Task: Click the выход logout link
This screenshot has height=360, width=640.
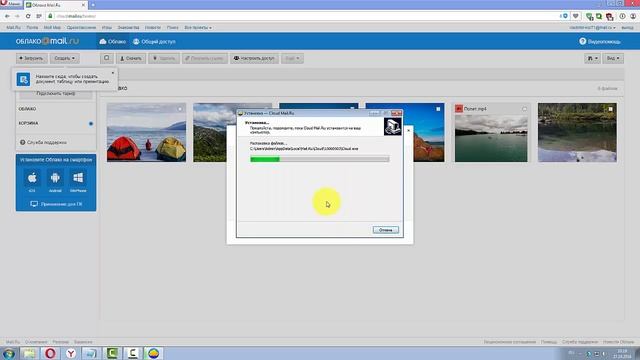Action: click(627, 27)
